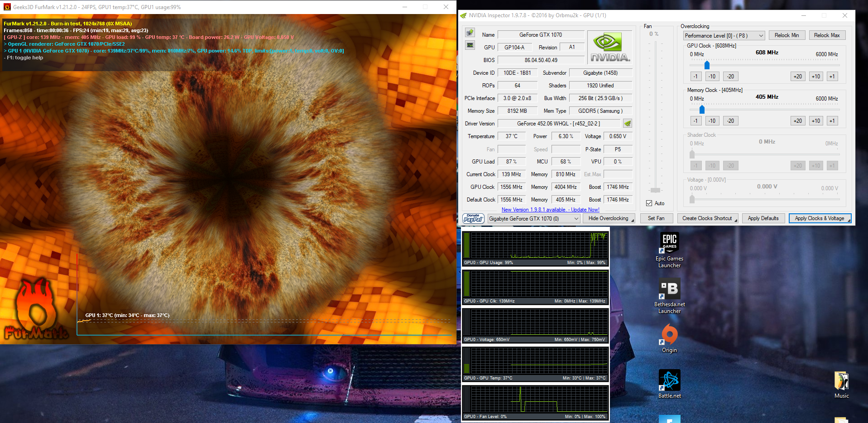Image resolution: width=868 pixels, height=423 pixels.
Task: Click the P-State value 'P5'
Action: pyautogui.click(x=618, y=149)
